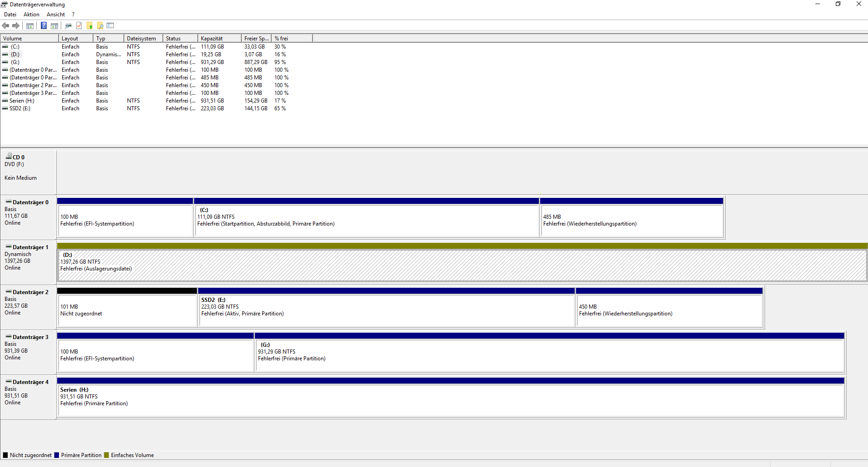Select the Datenträger 1 disk icon

coord(9,246)
